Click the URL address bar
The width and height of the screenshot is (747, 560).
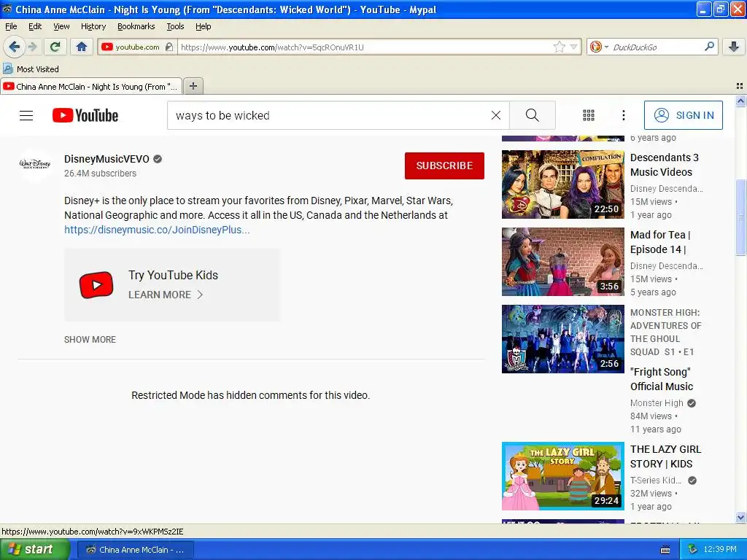365,47
